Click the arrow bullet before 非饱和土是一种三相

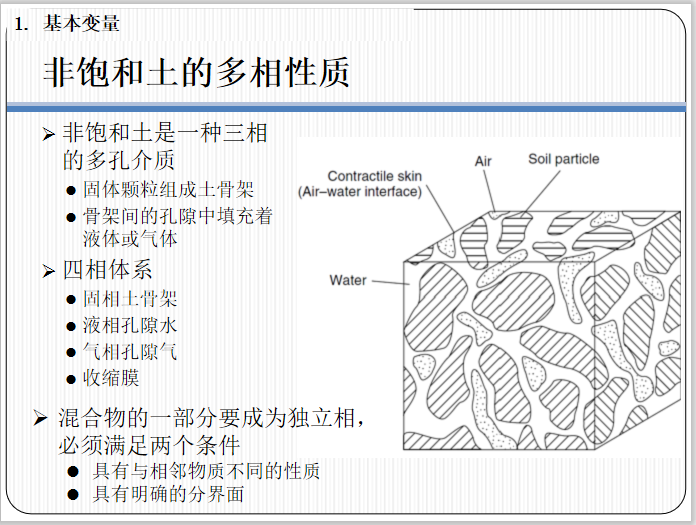50,134
